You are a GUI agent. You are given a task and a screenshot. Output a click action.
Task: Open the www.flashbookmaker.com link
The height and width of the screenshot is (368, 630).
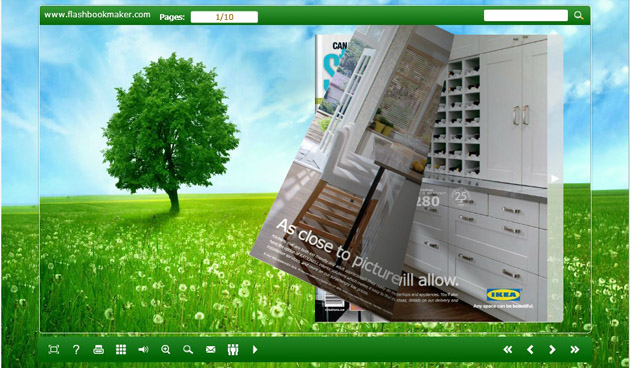point(97,15)
